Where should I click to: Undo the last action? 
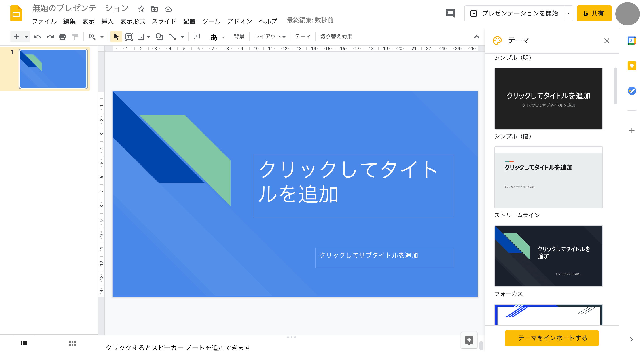(x=38, y=37)
